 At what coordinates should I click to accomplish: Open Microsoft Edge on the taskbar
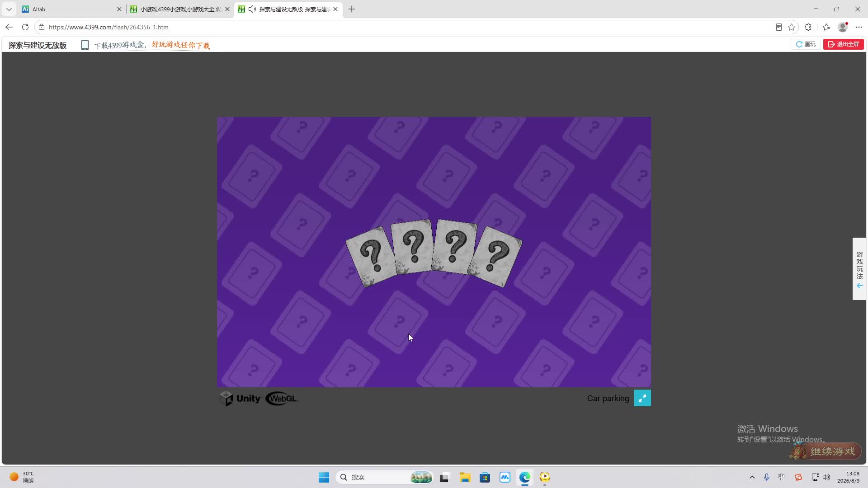525,477
